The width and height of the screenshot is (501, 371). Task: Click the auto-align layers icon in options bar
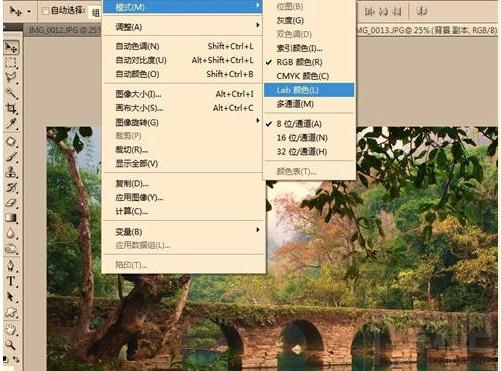pyautogui.click(x=422, y=12)
